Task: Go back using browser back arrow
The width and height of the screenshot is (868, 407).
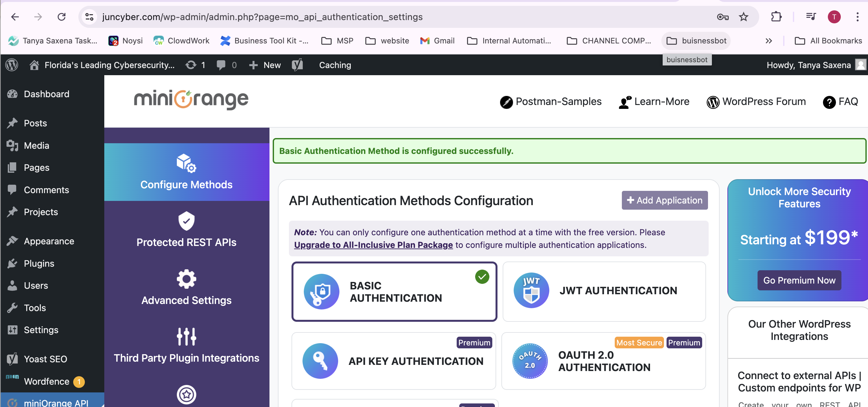Action: coord(15,17)
